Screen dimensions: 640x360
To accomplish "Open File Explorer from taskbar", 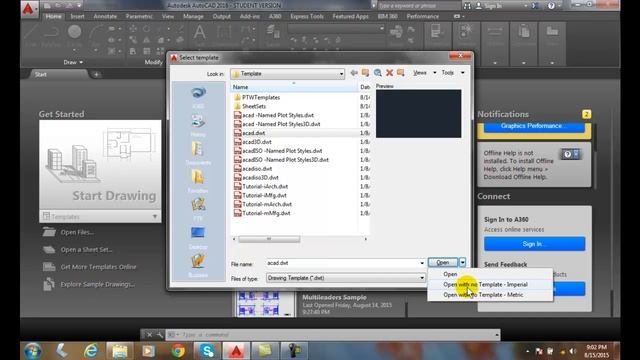I will [x=120, y=351].
